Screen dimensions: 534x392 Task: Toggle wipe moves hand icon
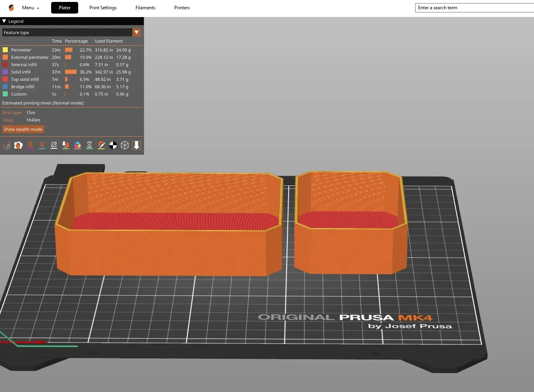click(x=18, y=145)
